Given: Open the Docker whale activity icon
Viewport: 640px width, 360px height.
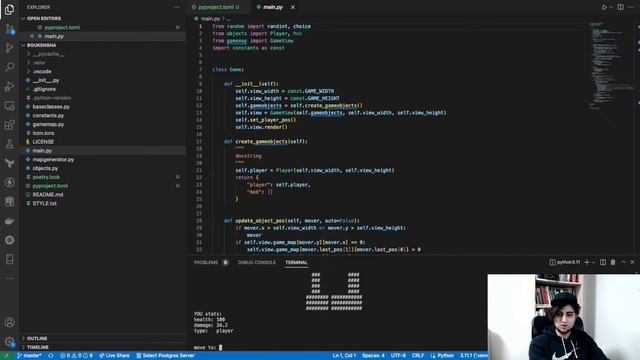Looking at the screenshot, I should click(x=9, y=221).
